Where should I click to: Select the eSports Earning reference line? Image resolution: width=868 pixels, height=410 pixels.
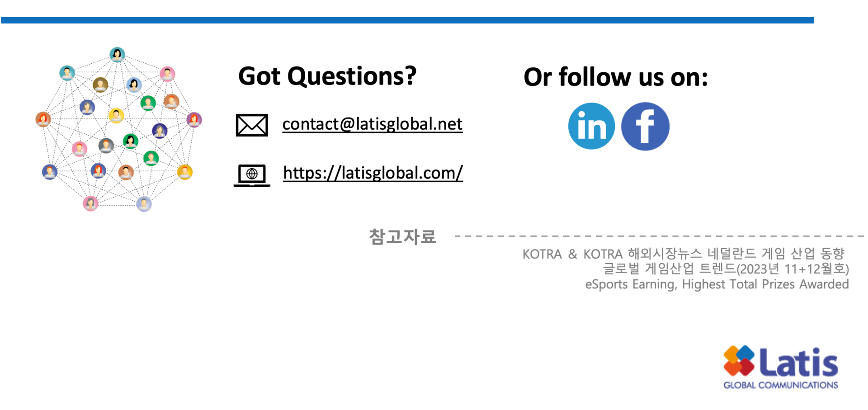pos(717,284)
